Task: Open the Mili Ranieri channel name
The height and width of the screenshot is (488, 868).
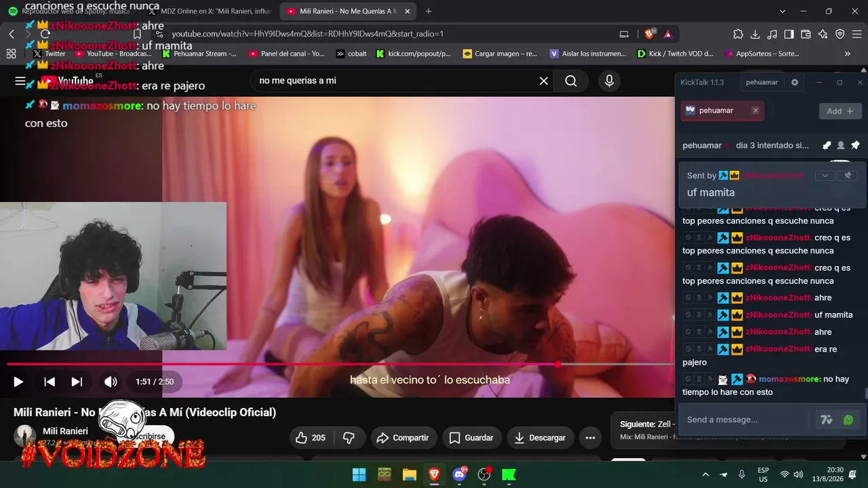Action: tap(65, 431)
